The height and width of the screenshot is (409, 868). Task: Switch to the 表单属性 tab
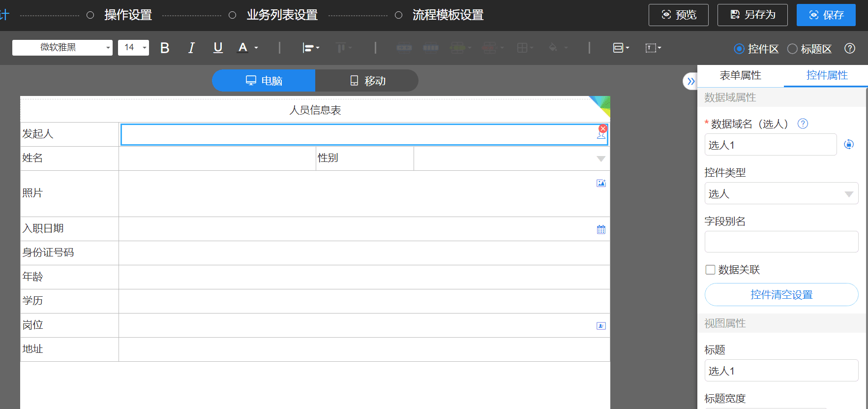point(740,75)
